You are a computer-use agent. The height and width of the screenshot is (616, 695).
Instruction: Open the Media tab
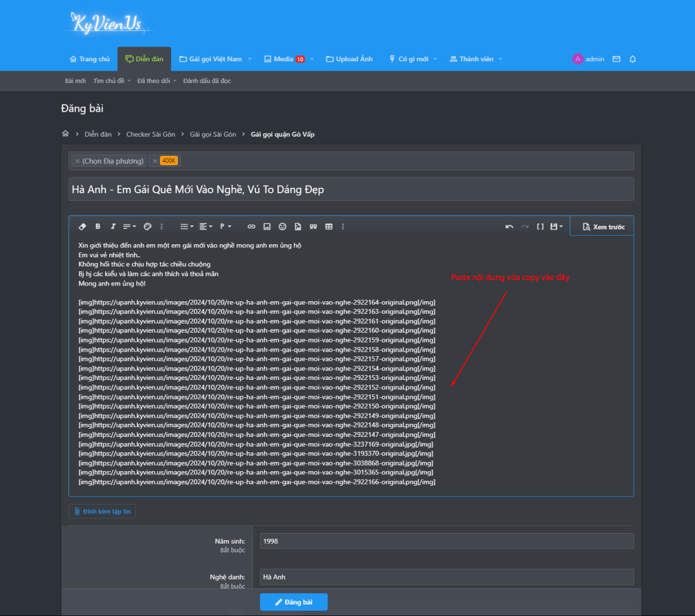(x=284, y=59)
